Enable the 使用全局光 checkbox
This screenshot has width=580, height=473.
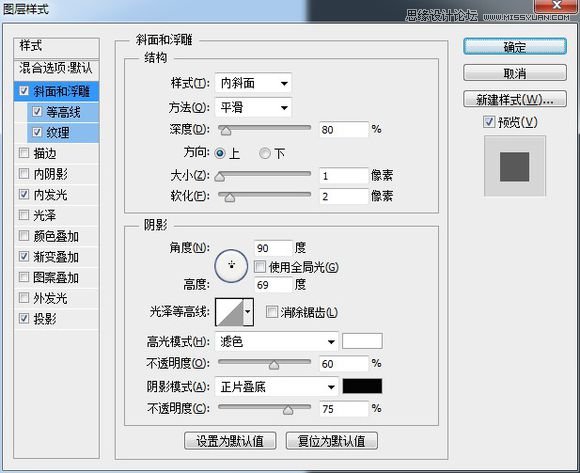coord(260,266)
